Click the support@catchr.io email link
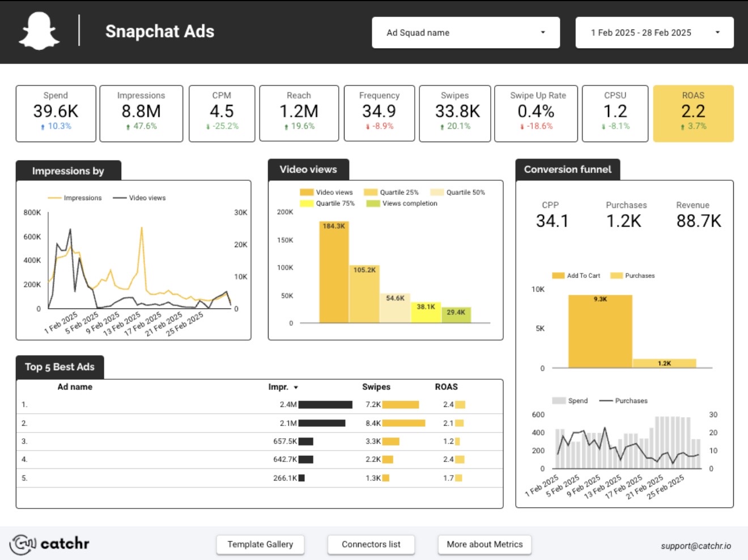Image resolution: width=748 pixels, height=560 pixels. [695, 546]
